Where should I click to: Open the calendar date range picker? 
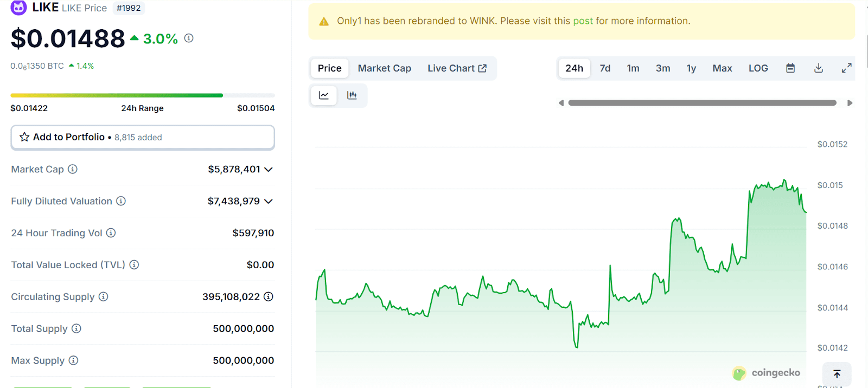pos(790,68)
